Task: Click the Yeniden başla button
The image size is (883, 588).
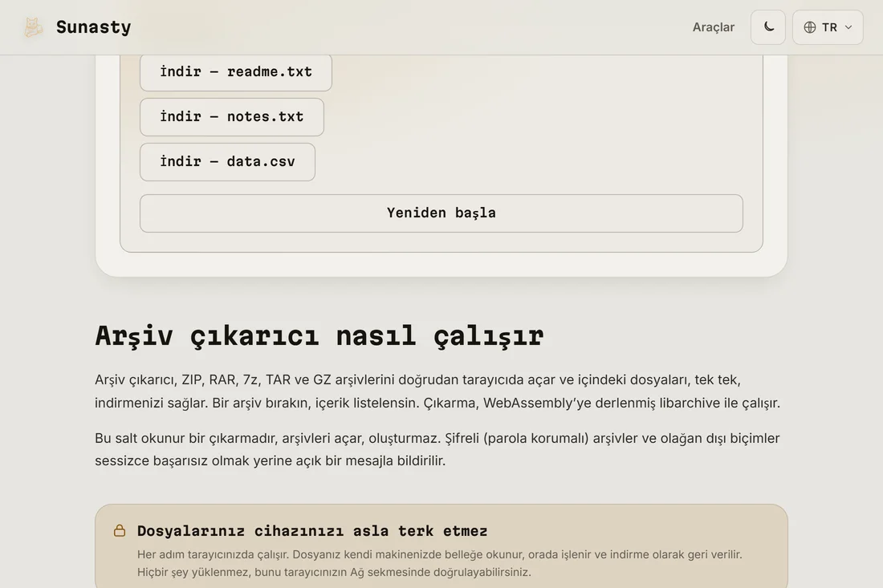Action: click(441, 213)
